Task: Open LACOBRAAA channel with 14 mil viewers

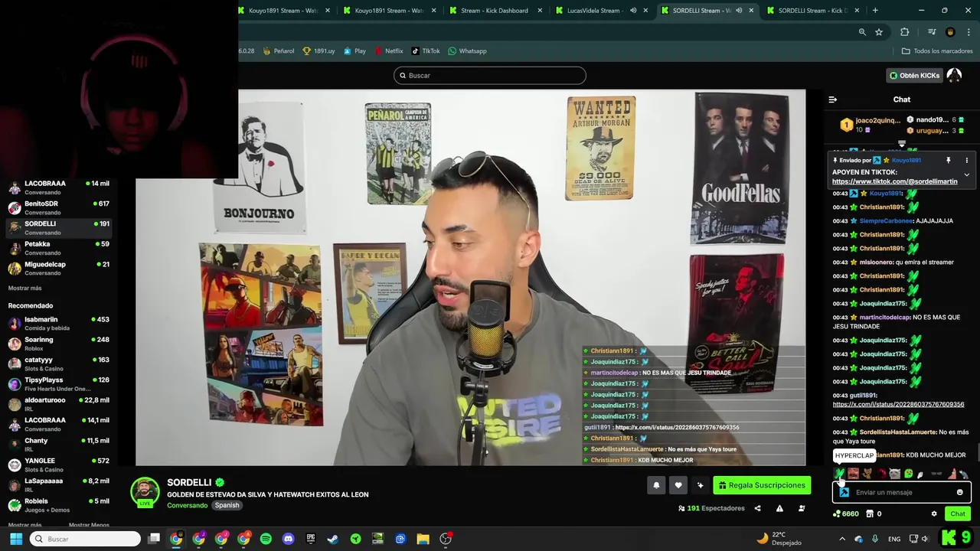Action: (x=60, y=187)
